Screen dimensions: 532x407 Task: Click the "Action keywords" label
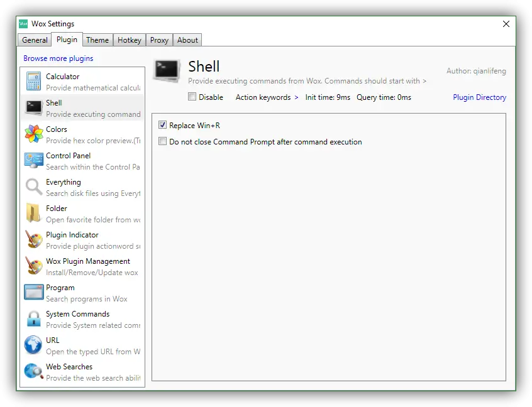(263, 97)
